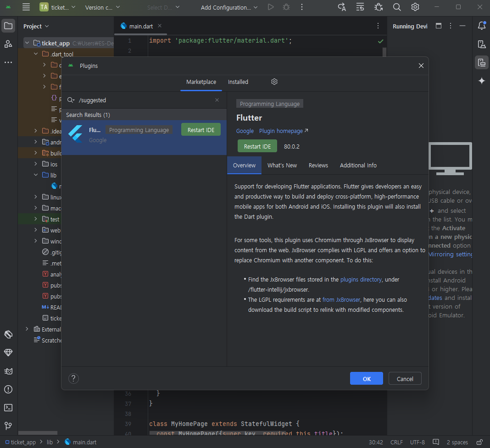
Task: Open the App Quality Insights gem icon
Action: tap(8, 353)
